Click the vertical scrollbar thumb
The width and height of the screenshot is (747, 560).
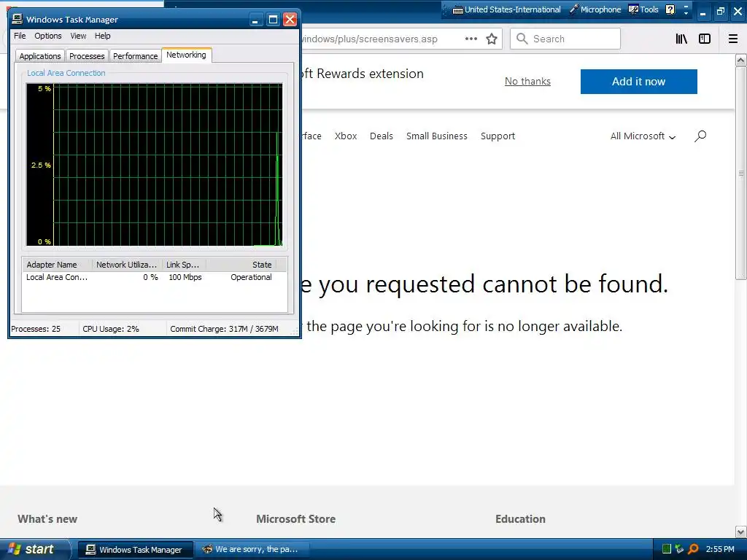tap(740, 173)
